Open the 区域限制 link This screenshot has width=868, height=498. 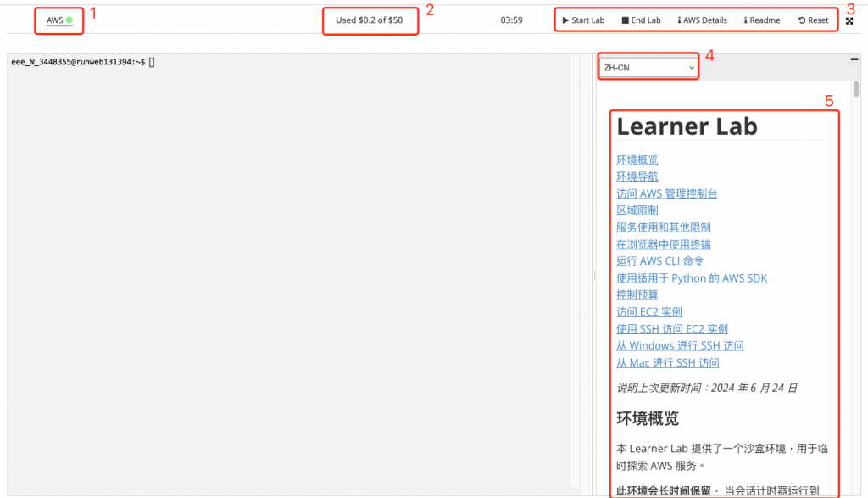[x=637, y=210]
